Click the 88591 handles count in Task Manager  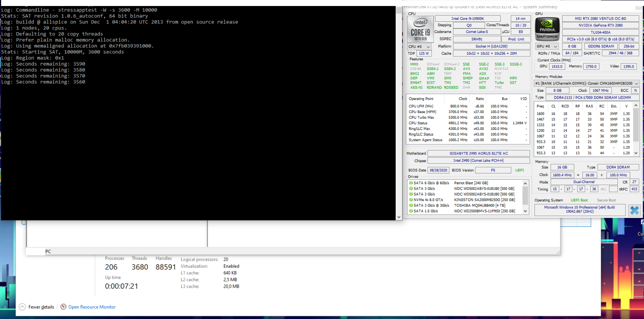(x=166, y=267)
